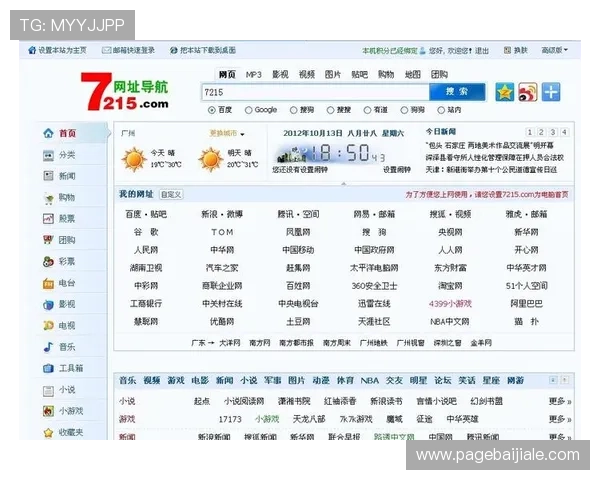Click the yellow star Qzone icon
This screenshot has width=600, height=480.
click(x=504, y=92)
